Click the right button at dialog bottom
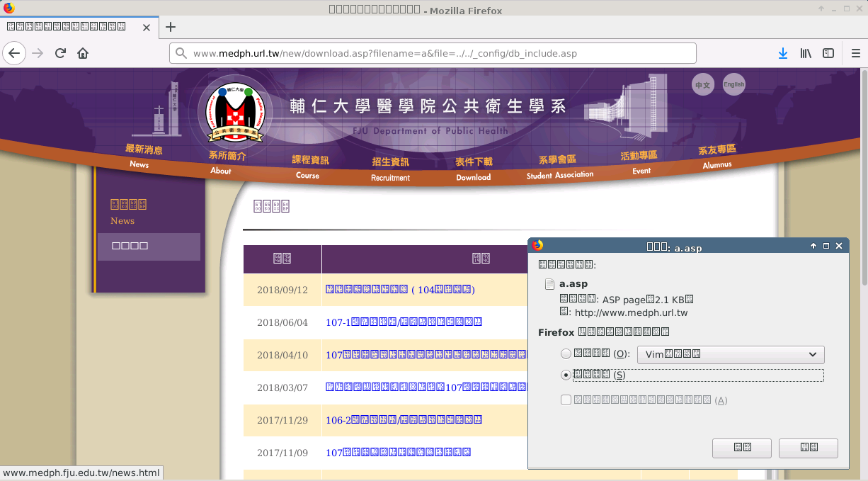Image resolution: width=868 pixels, height=481 pixels. 809,448
